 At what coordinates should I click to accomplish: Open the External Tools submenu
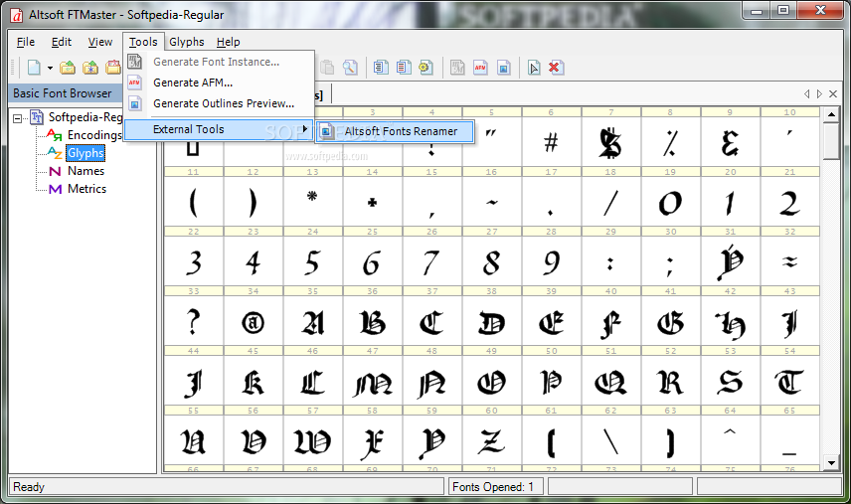pyautogui.click(x=220, y=129)
